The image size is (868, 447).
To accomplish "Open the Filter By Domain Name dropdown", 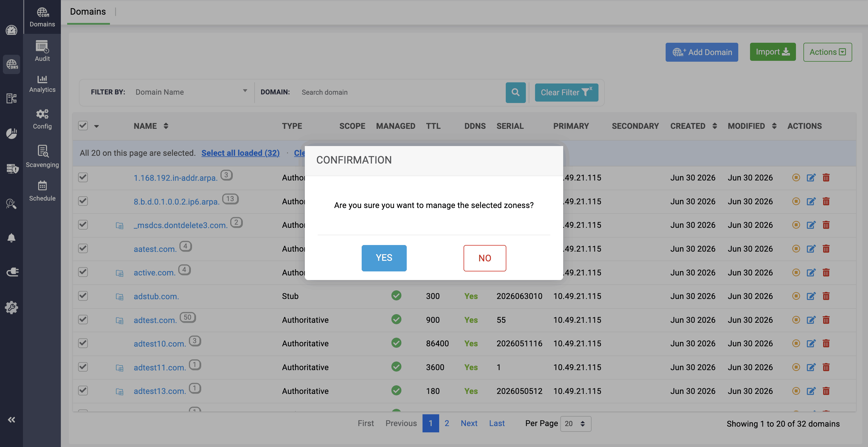I will (191, 92).
